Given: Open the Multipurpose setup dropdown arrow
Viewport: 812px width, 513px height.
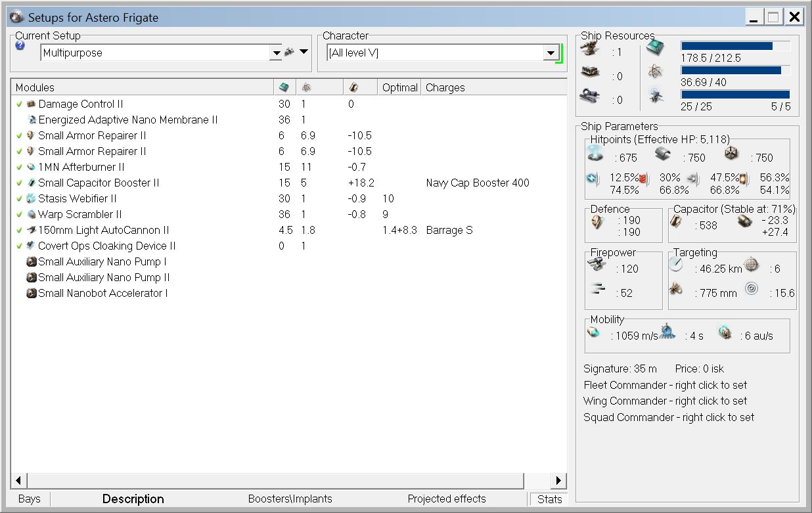Looking at the screenshot, I should coord(276,53).
